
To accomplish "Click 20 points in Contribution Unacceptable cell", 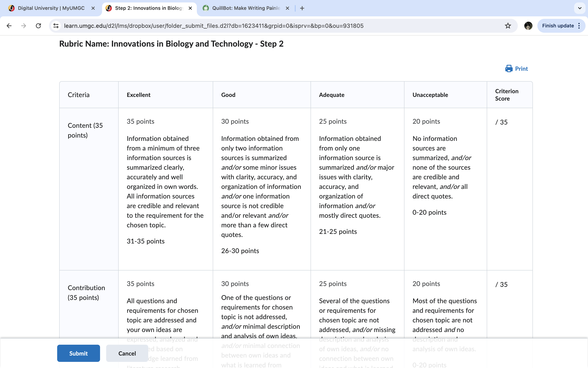I will pos(426,284).
